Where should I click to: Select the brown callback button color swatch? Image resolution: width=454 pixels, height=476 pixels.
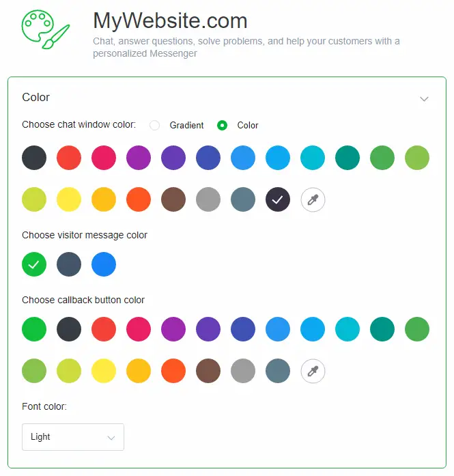coord(208,372)
